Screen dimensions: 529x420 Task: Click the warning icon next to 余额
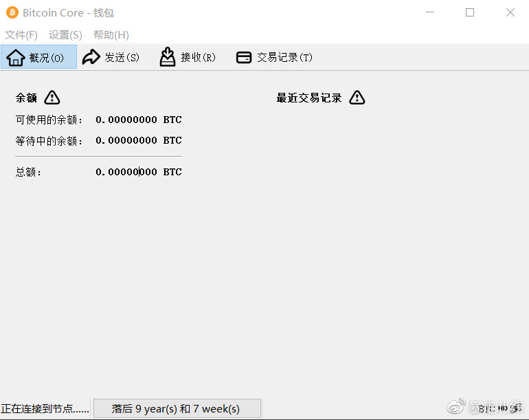pos(52,98)
